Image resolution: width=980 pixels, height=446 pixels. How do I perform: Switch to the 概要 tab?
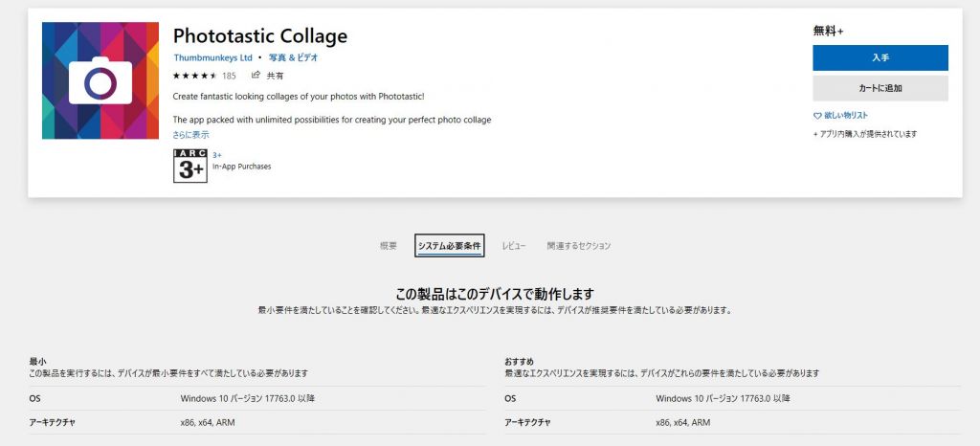[389, 246]
